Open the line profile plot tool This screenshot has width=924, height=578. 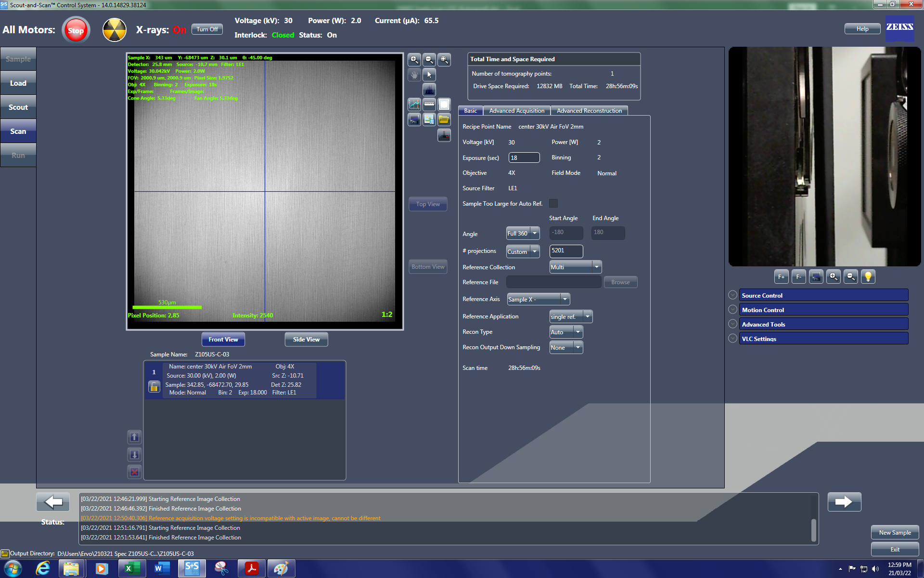click(x=414, y=105)
